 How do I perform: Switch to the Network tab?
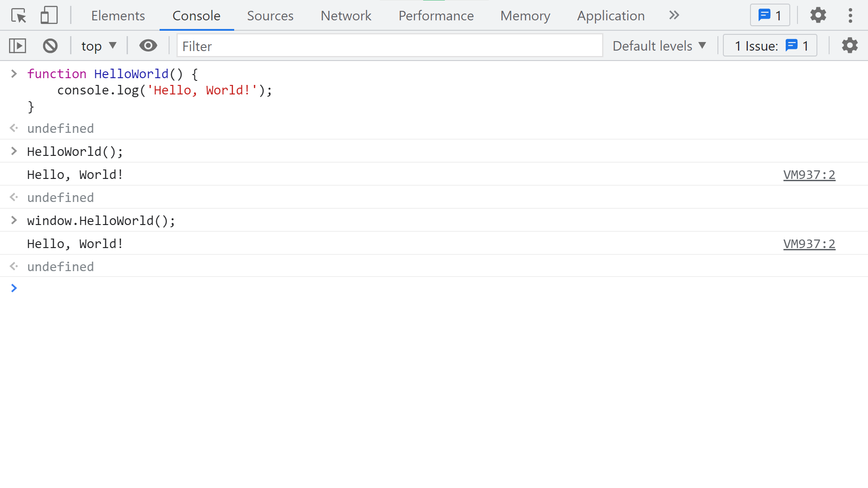[x=346, y=16]
